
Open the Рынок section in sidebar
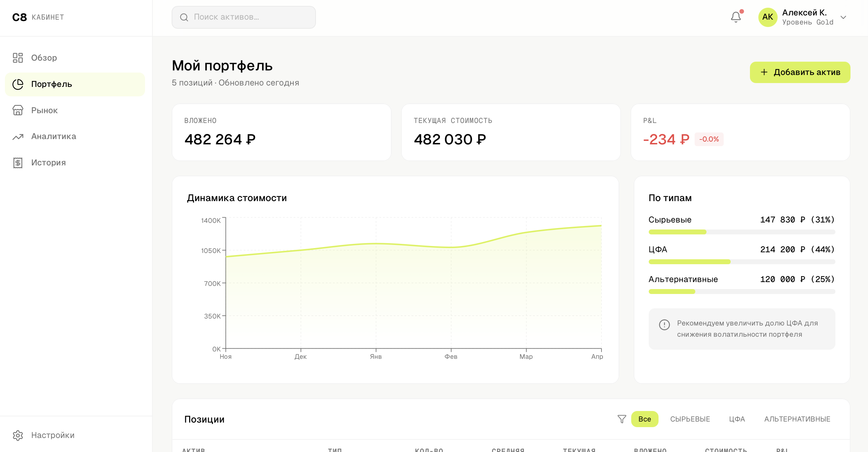(x=44, y=110)
